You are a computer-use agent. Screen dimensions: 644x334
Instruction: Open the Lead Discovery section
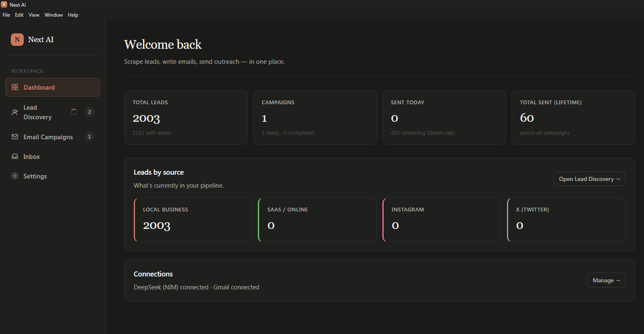click(52, 112)
